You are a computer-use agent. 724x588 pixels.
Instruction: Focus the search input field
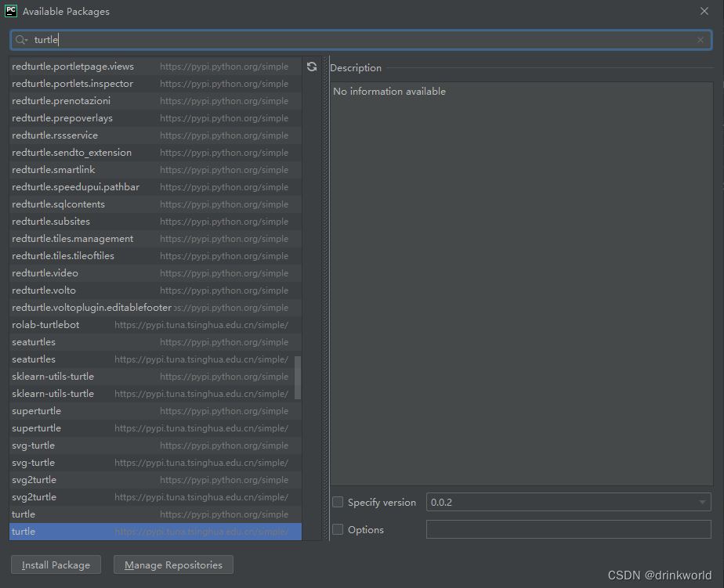[157, 39]
